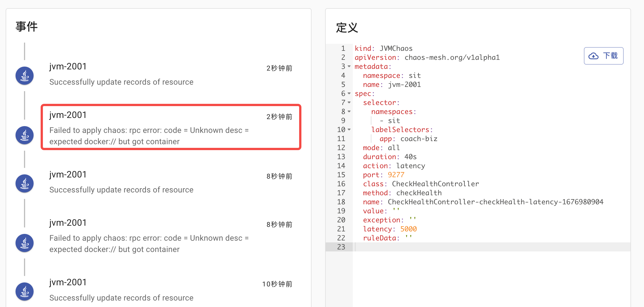
Task: Fold the selector block at line 7
Action: tap(349, 102)
